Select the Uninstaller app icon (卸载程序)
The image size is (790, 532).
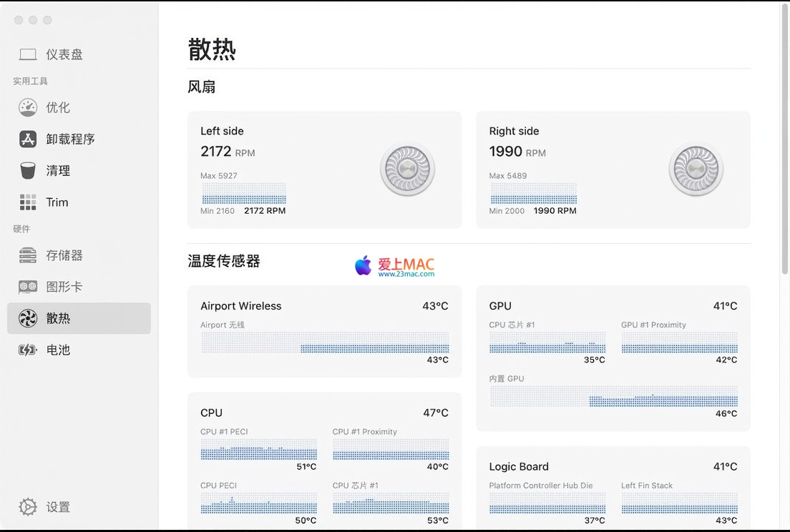[x=28, y=139]
